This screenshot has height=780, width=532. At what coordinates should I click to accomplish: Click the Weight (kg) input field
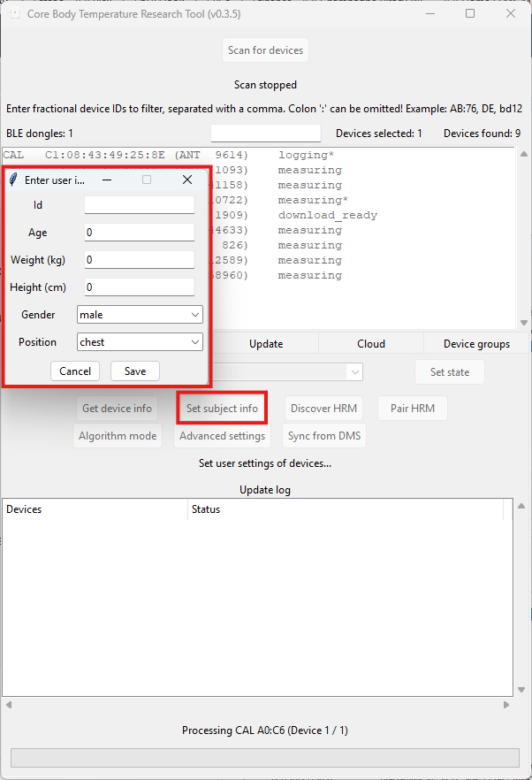[140, 260]
